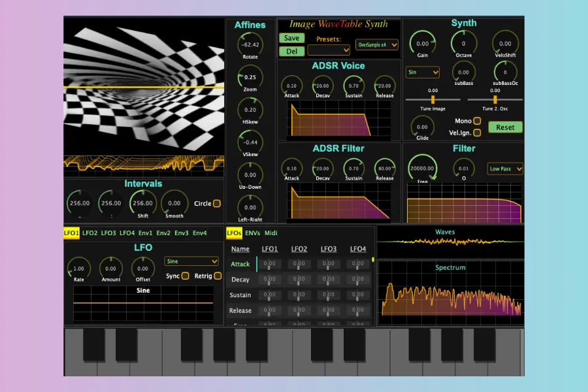The height and width of the screenshot is (392, 588).
Task: Click the Reset button
Action: 505,127
